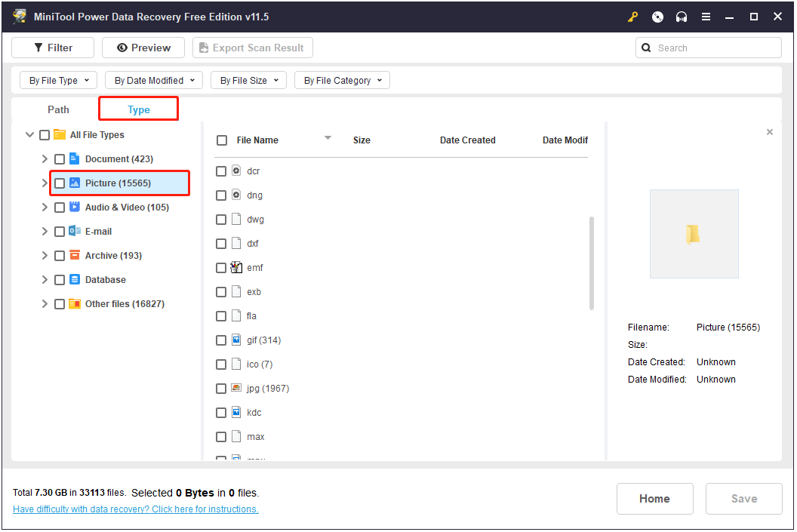Check the Document (423) checkbox

[x=60, y=159]
